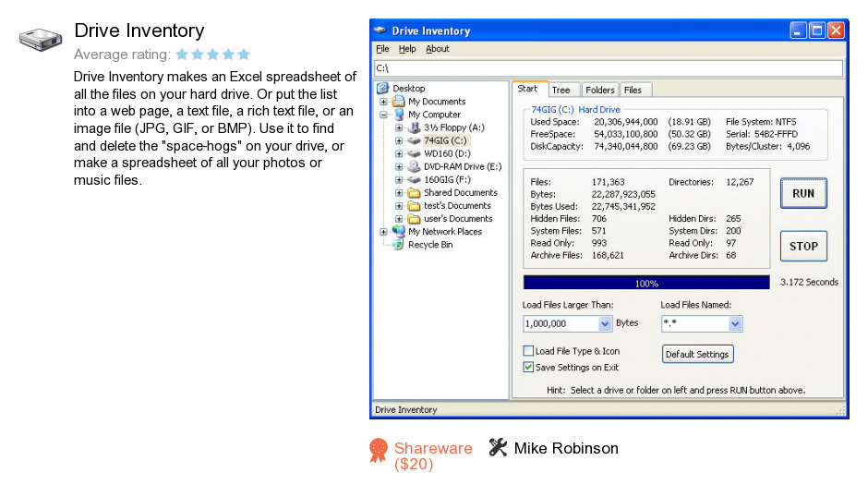Click the Drive Inventory hard drive logo icon
The image size is (868, 497).
click(x=41, y=39)
